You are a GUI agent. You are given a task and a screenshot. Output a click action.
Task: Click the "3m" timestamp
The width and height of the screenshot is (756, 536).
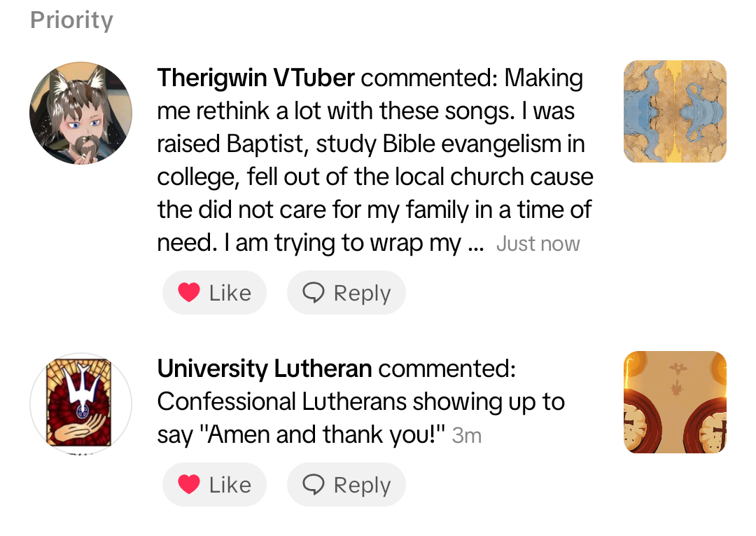coord(467,436)
